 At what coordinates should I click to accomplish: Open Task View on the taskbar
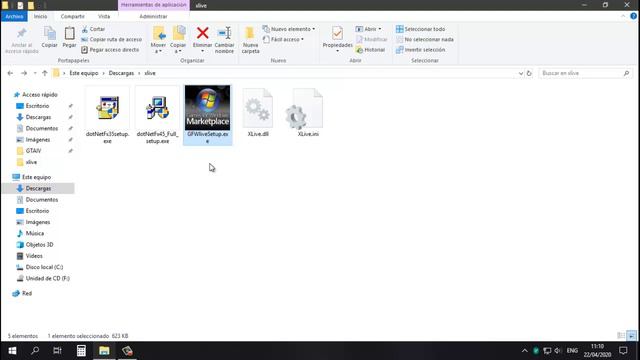click(x=58, y=351)
